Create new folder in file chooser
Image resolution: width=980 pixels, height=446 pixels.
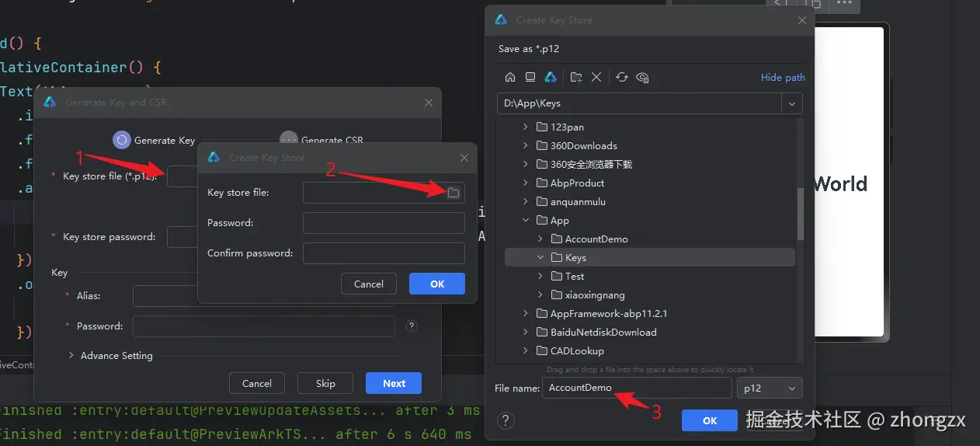click(x=576, y=78)
